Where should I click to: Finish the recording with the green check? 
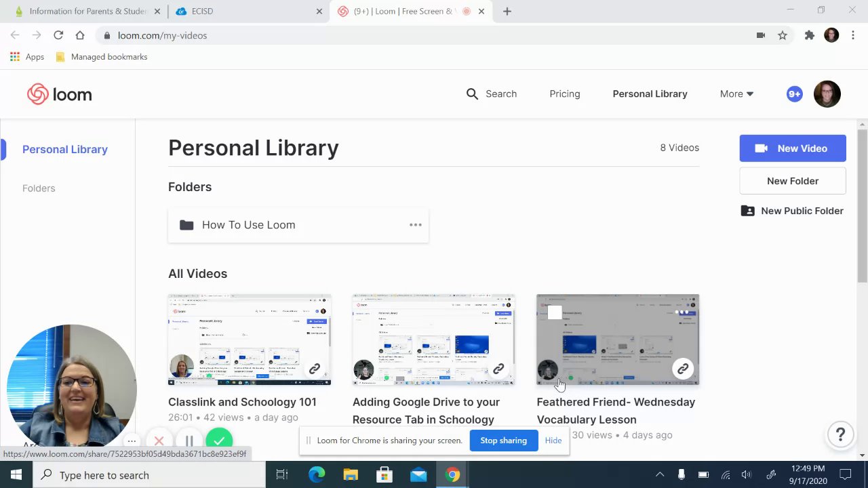[219, 441]
